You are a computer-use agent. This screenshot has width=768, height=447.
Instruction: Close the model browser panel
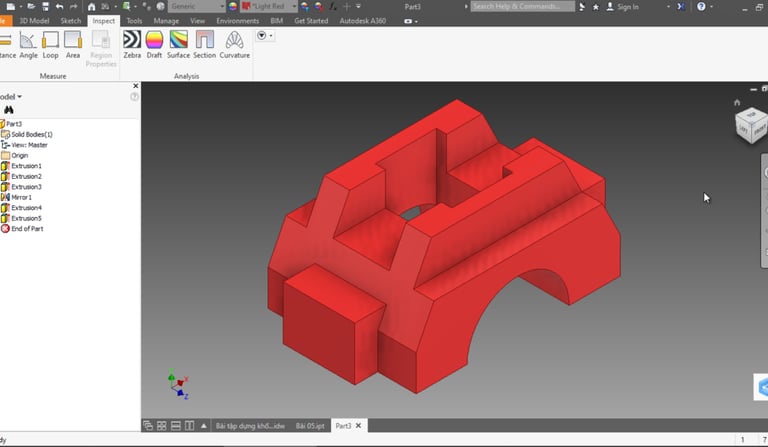tap(136, 86)
